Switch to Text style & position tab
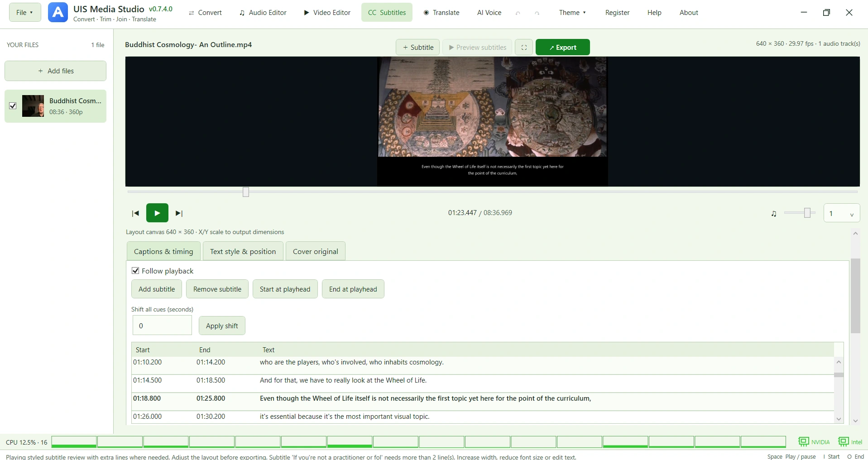The width and height of the screenshot is (868, 460). click(x=243, y=251)
